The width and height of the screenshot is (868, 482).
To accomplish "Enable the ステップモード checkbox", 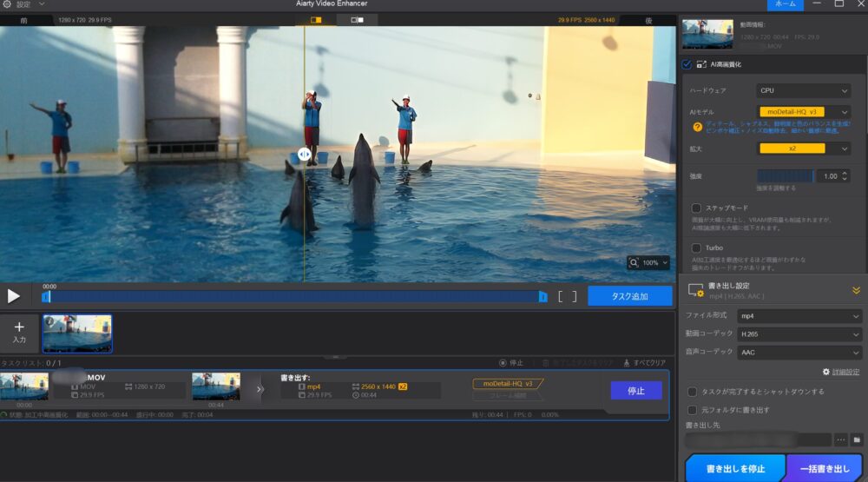I will [x=696, y=208].
